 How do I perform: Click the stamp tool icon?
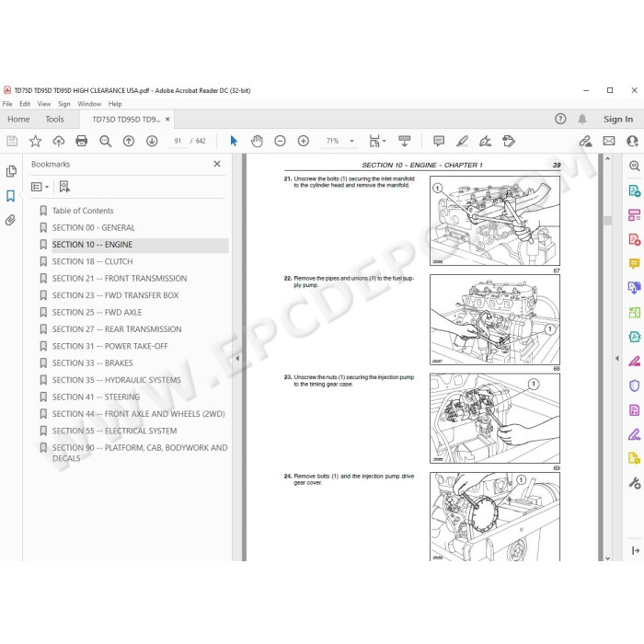[509, 142]
